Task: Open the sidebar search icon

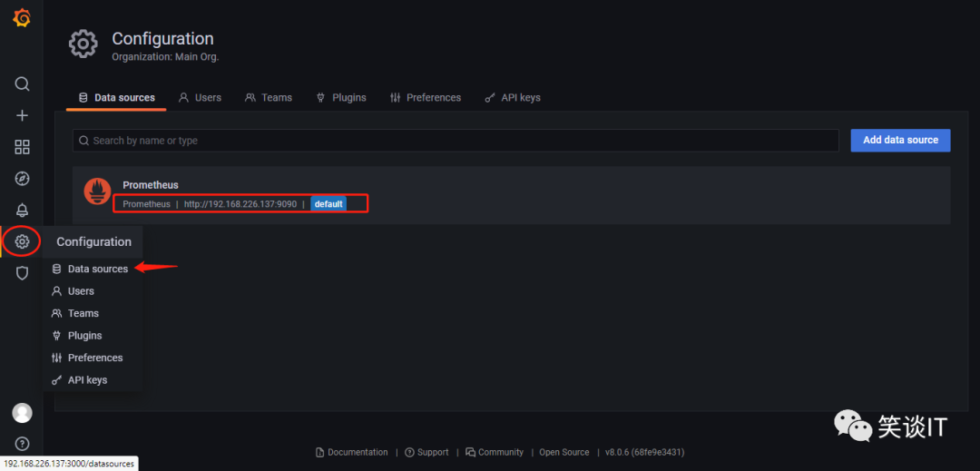Action: point(22,83)
